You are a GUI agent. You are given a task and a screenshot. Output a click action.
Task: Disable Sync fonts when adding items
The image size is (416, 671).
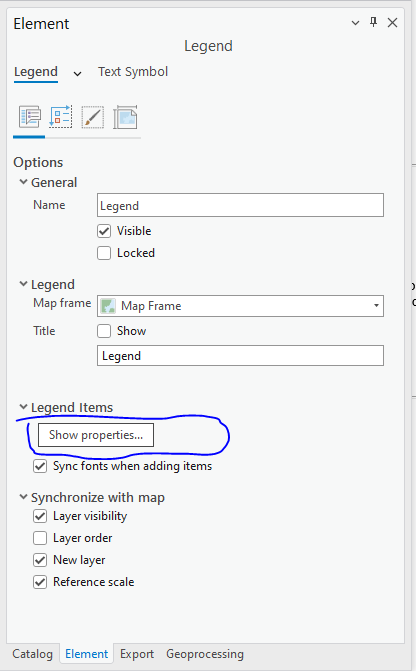click(40, 466)
